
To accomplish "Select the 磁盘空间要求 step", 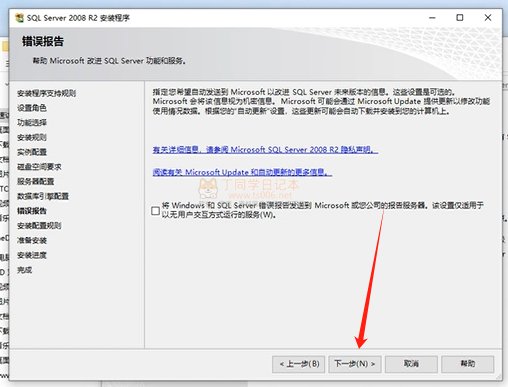I will point(39,167).
